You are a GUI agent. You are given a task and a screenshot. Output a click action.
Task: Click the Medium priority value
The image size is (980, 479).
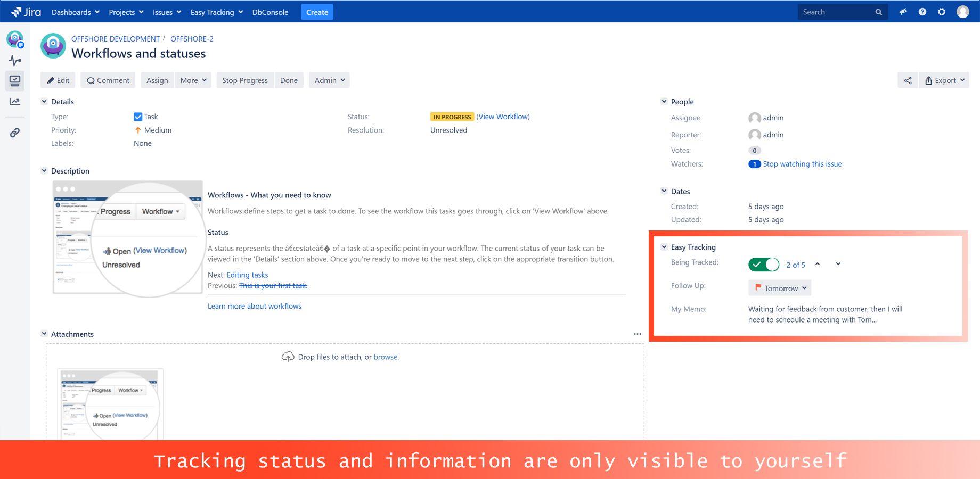coord(153,130)
